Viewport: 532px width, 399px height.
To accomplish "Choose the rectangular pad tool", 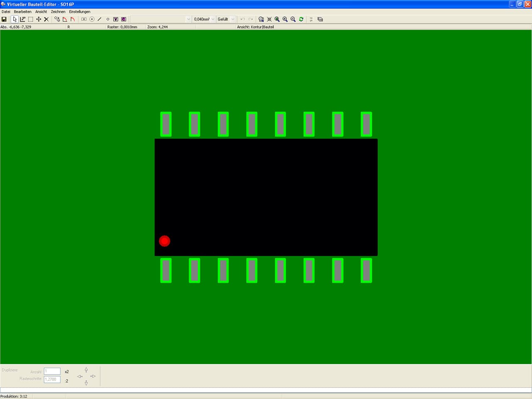I will (x=84, y=19).
